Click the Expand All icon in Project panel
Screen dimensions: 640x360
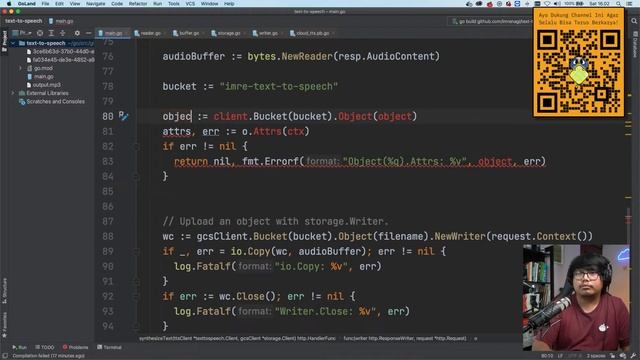coord(51,33)
